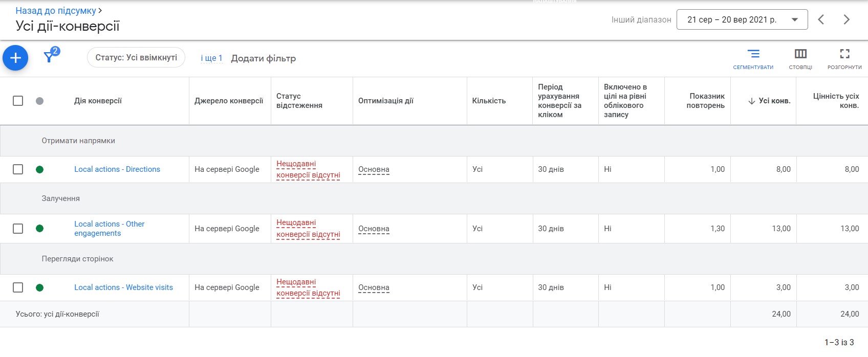Open Основна optimization dropdown in Directions row
Screen dimensions: 868x357
pos(374,169)
